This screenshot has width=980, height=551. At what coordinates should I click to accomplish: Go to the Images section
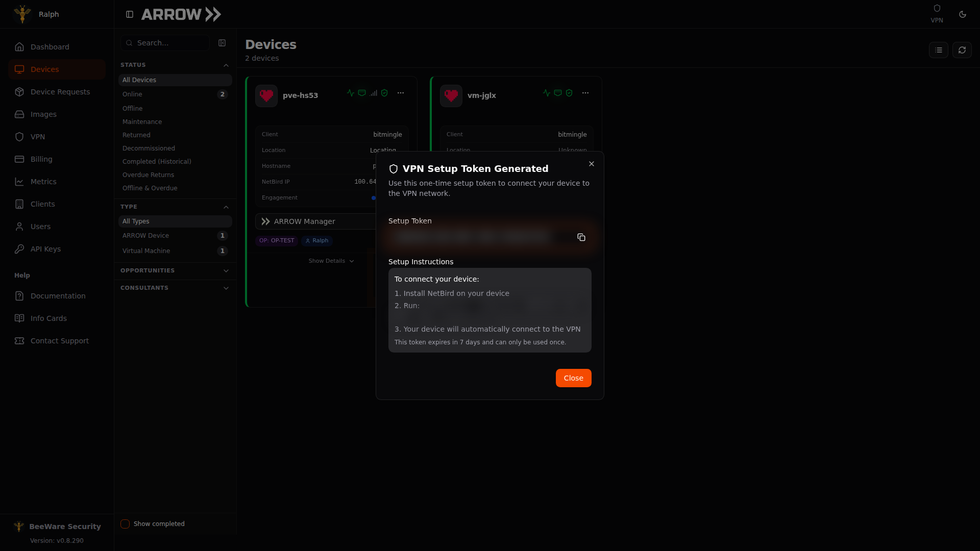[57, 114]
